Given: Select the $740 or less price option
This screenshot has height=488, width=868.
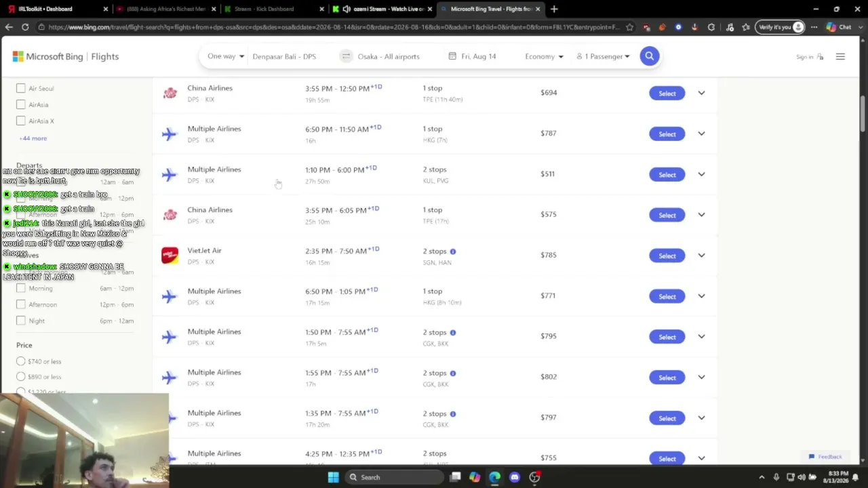Looking at the screenshot, I should (21, 361).
